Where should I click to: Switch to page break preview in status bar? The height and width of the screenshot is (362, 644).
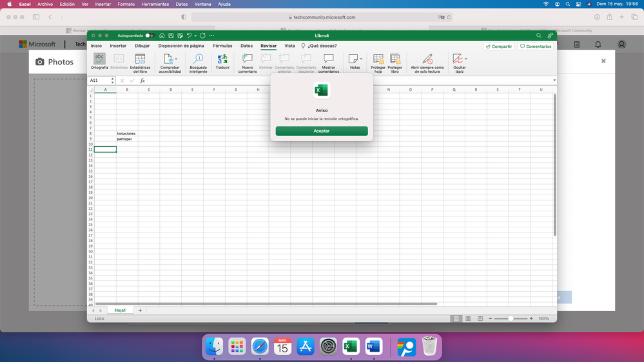click(480, 318)
